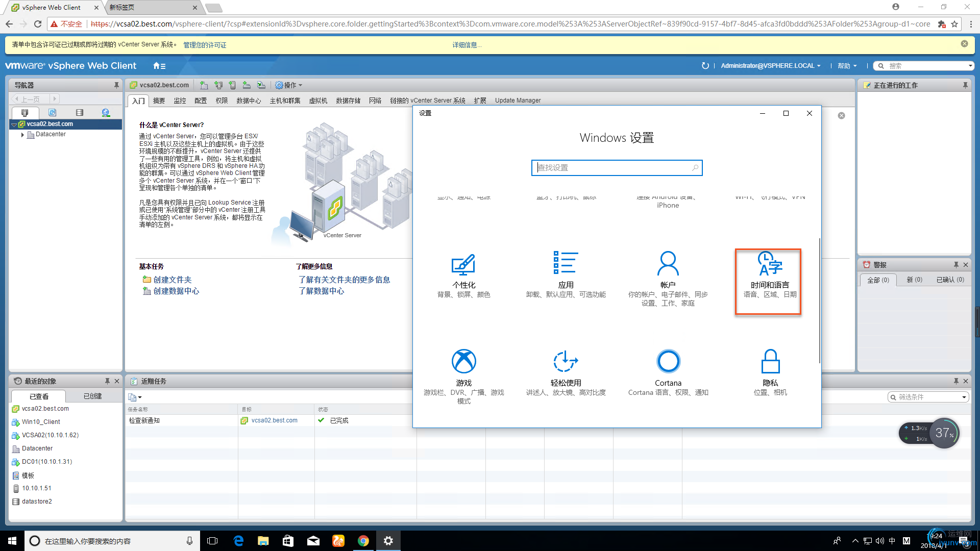The image size is (980, 551).
Task: Close the alarms panel
Action: (x=966, y=265)
